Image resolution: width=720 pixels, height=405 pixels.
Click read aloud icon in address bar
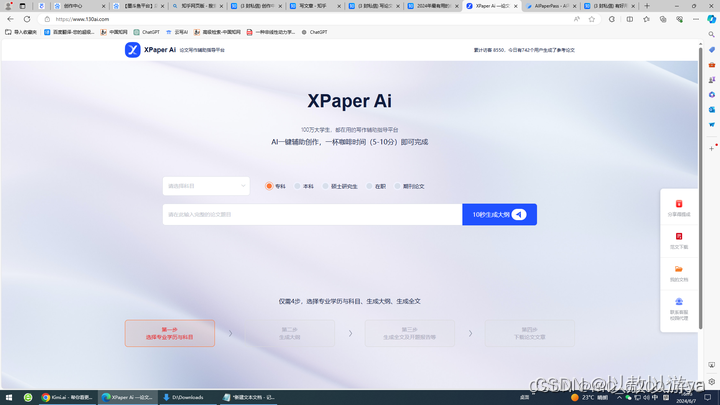click(x=576, y=19)
